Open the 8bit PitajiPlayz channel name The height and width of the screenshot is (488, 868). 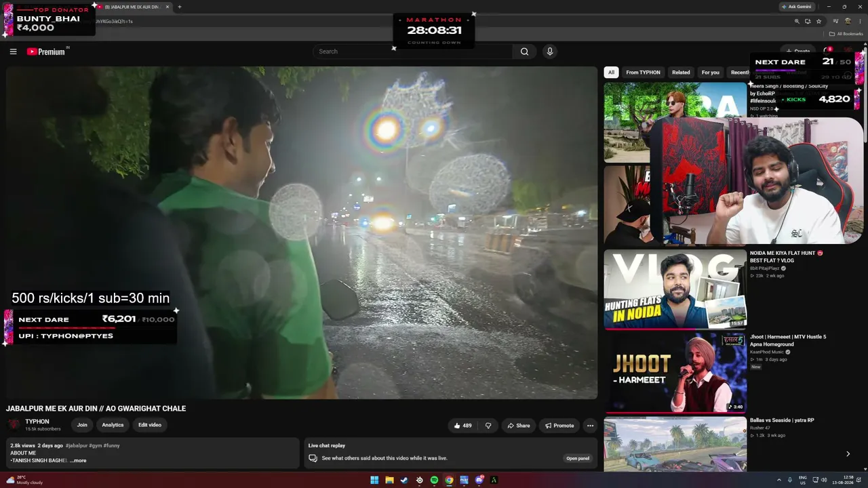pos(765,268)
